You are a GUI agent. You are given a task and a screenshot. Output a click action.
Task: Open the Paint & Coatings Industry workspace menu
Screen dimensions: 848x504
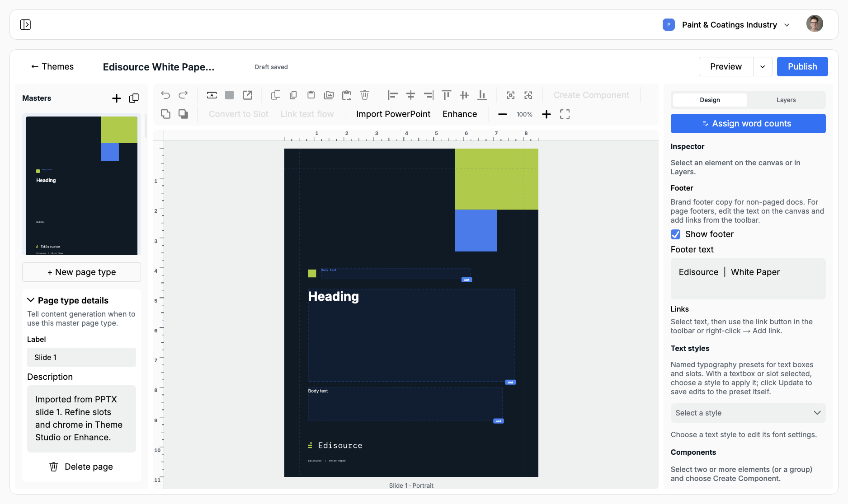coord(726,25)
